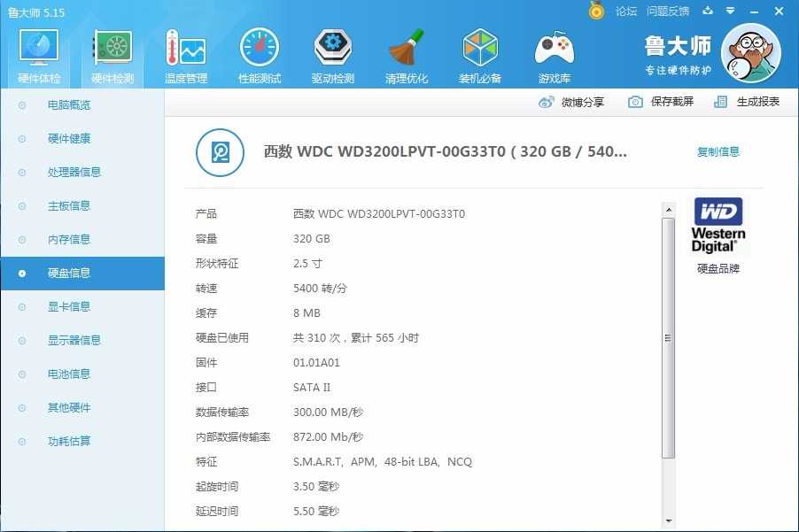Click the 产品 value "西数 WDC WD3200LPVT-00G33T0"
This screenshot has height=532, width=799.
click(x=379, y=214)
